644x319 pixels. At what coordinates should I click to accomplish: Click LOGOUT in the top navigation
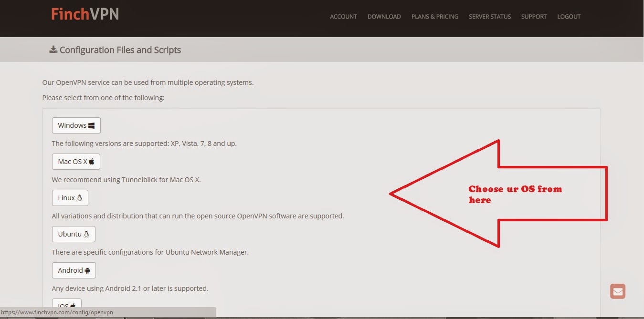coord(569,17)
